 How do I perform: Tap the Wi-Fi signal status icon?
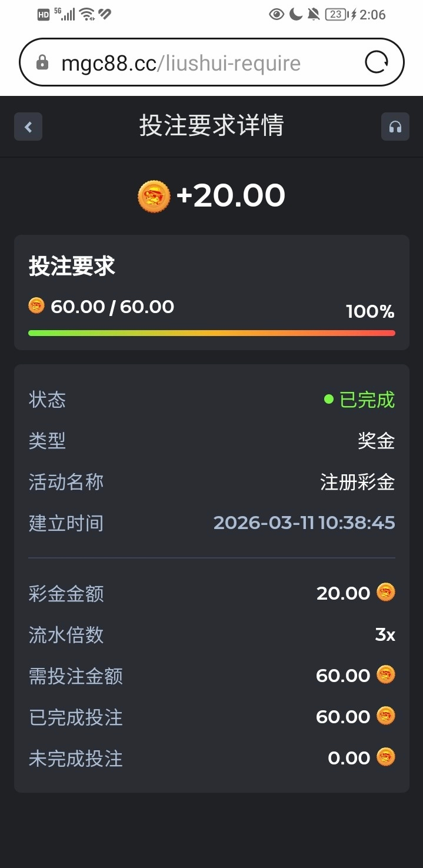point(87,15)
